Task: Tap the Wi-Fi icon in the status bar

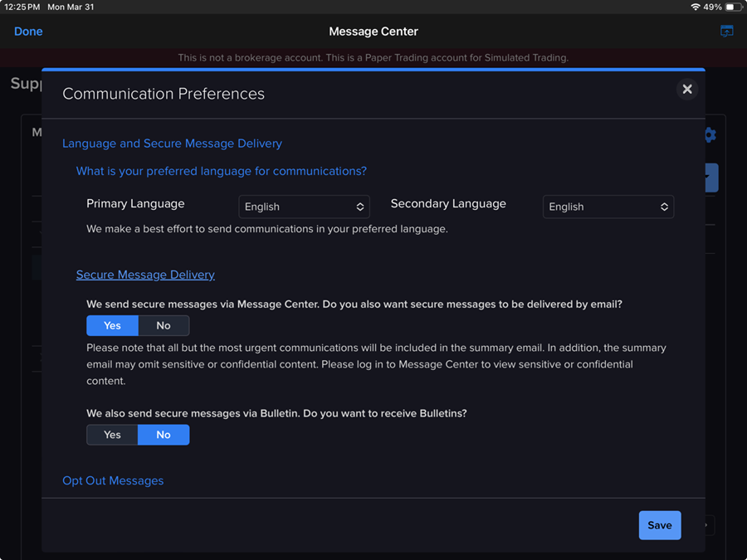Action: [694, 6]
